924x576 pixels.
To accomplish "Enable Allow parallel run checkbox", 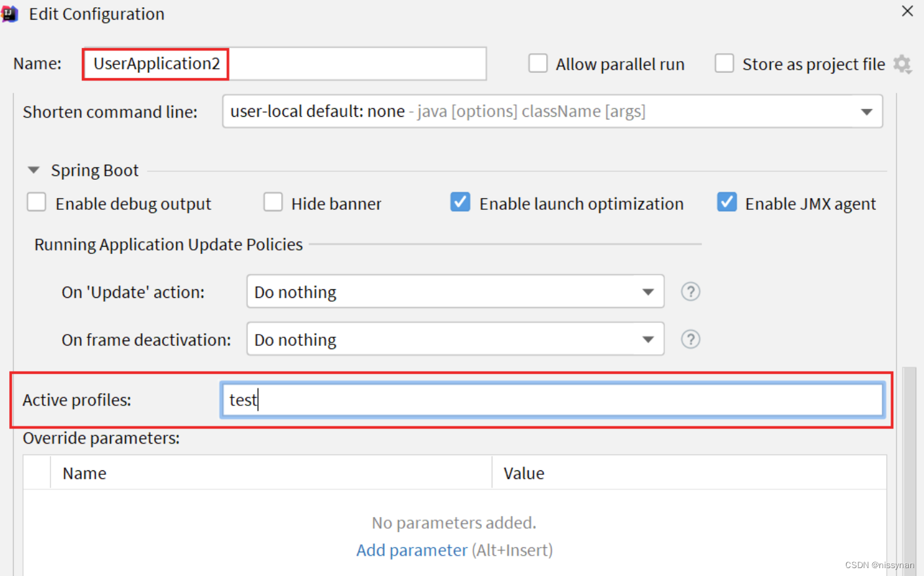I will (538, 64).
